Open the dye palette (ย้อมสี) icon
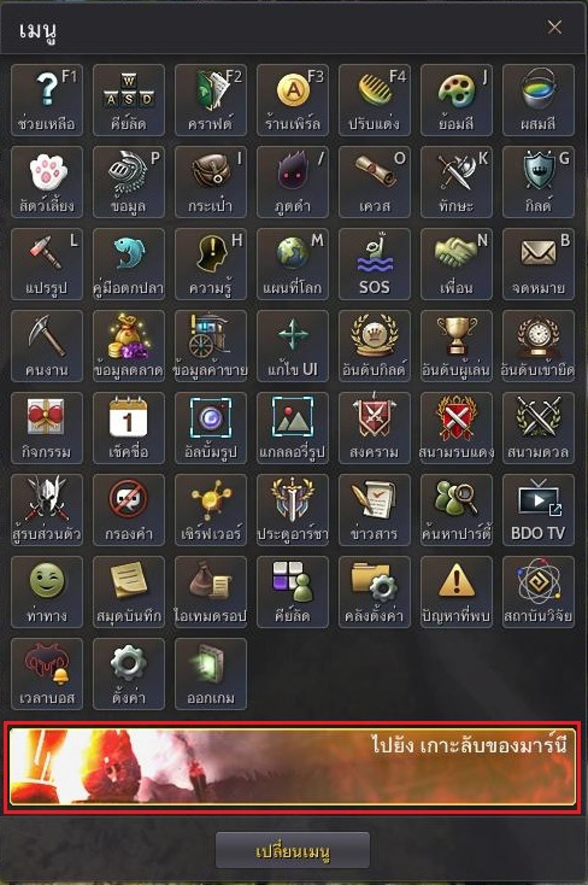This screenshot has height=885, width=588. pyautogui.click(x=456, y=100)
